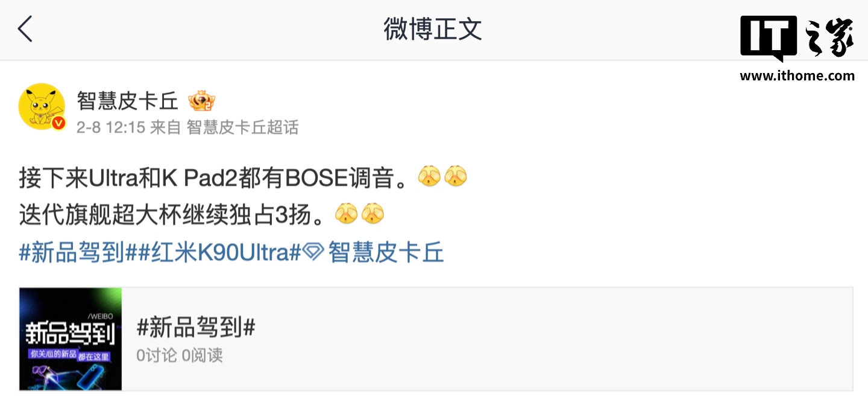Open the blue 智慧皮卡丘 super-topic link
This screenshot has width=868, height=414.
(386, 252)
